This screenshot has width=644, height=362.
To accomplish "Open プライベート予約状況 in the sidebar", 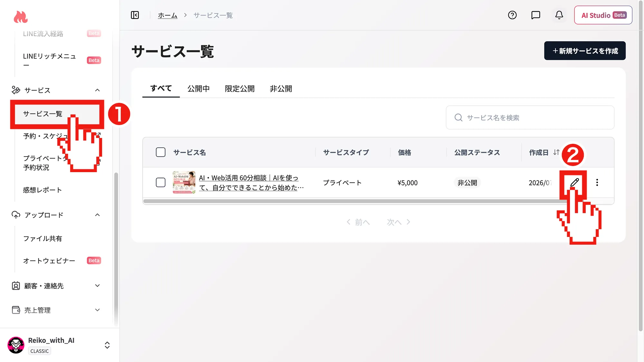I will coord(45,163).
